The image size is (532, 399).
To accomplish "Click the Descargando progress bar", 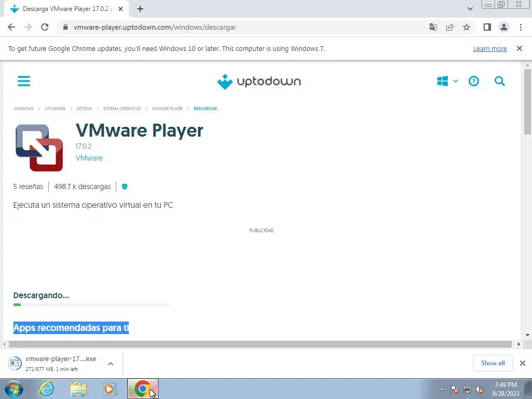I will click(91, 304).
